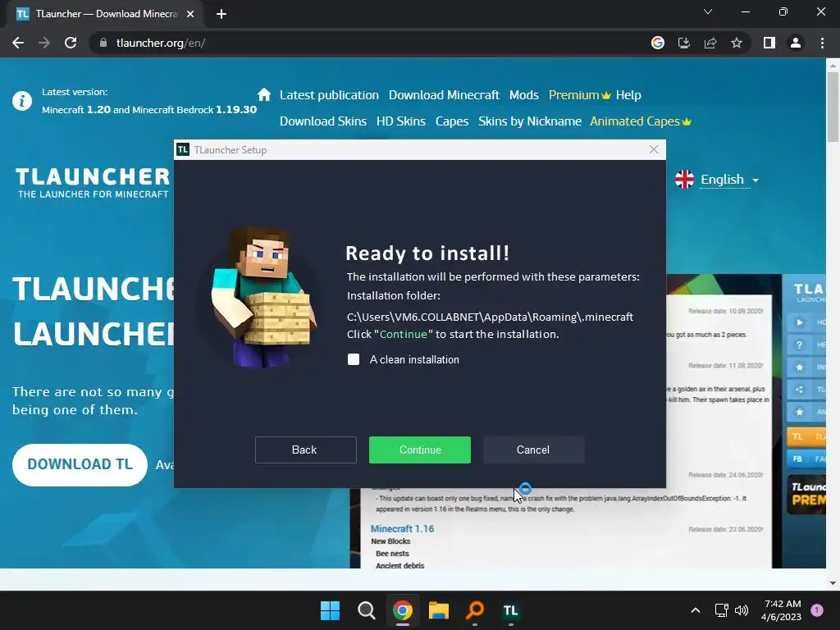
Task: Click the scroll-down arrow of the page
Action: point(833,583)
